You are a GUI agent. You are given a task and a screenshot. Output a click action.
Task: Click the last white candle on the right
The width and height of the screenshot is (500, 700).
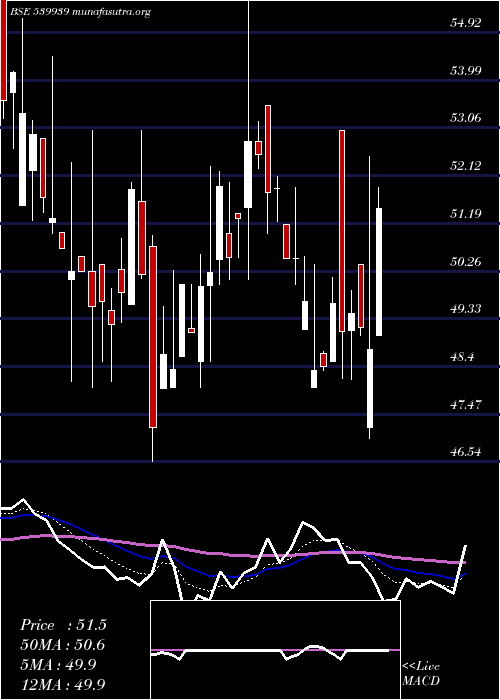click(x=379, y=271)
